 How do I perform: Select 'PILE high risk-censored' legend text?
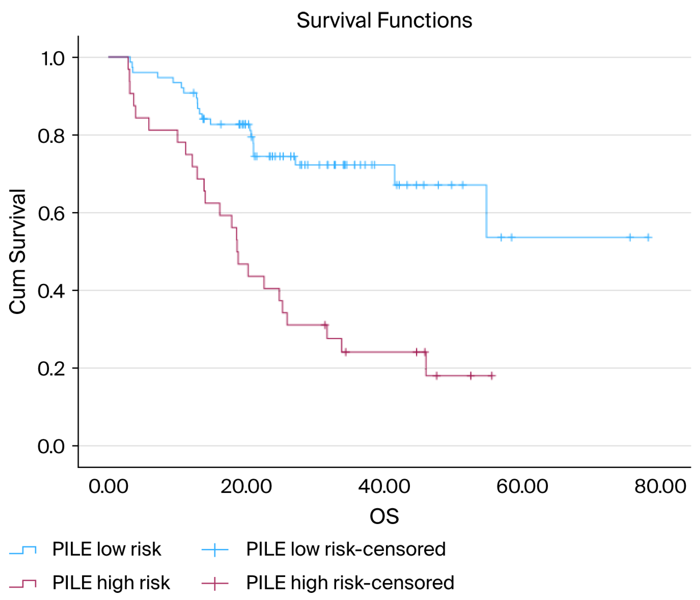point(350,583)
